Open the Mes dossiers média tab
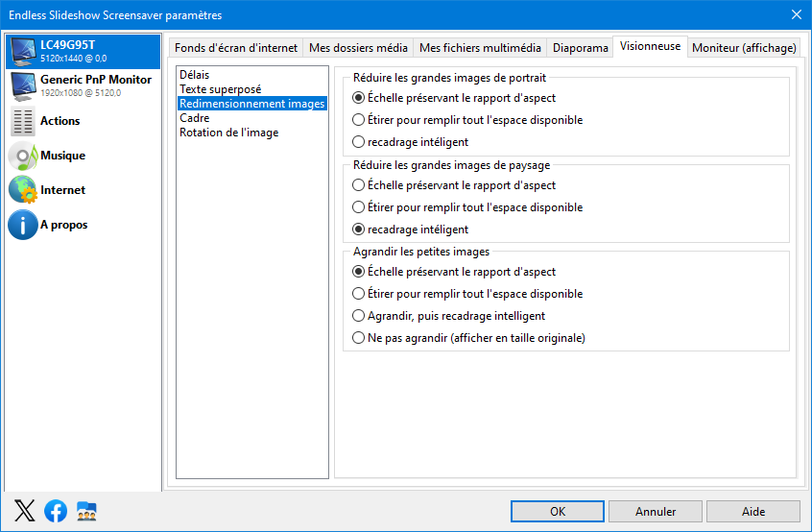 (x=358, y=48)
